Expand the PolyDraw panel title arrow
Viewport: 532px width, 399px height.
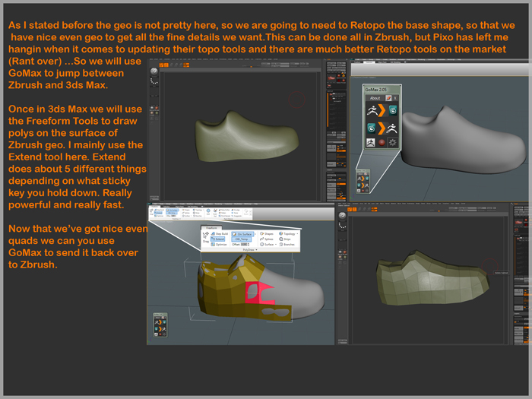[x=257, y=250]
